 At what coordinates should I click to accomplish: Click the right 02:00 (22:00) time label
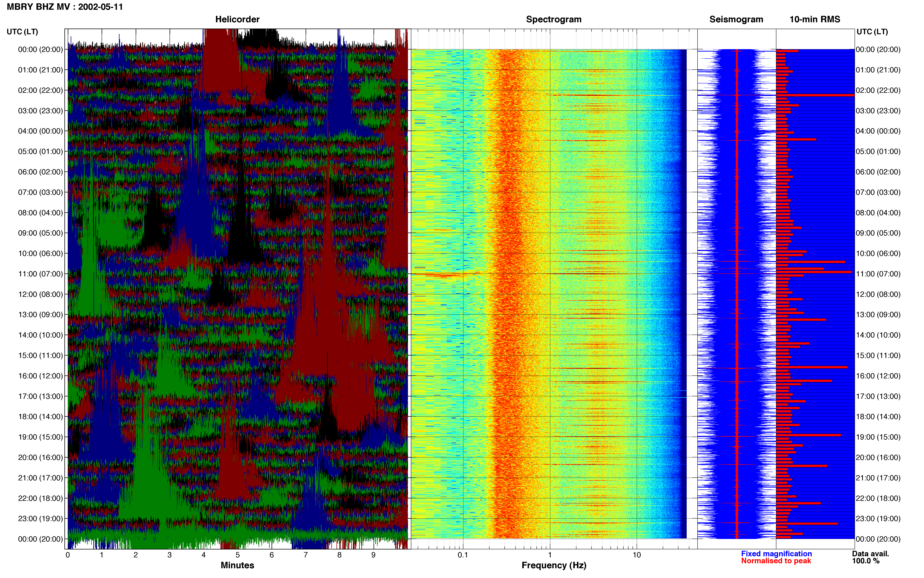tap(878, 90)
